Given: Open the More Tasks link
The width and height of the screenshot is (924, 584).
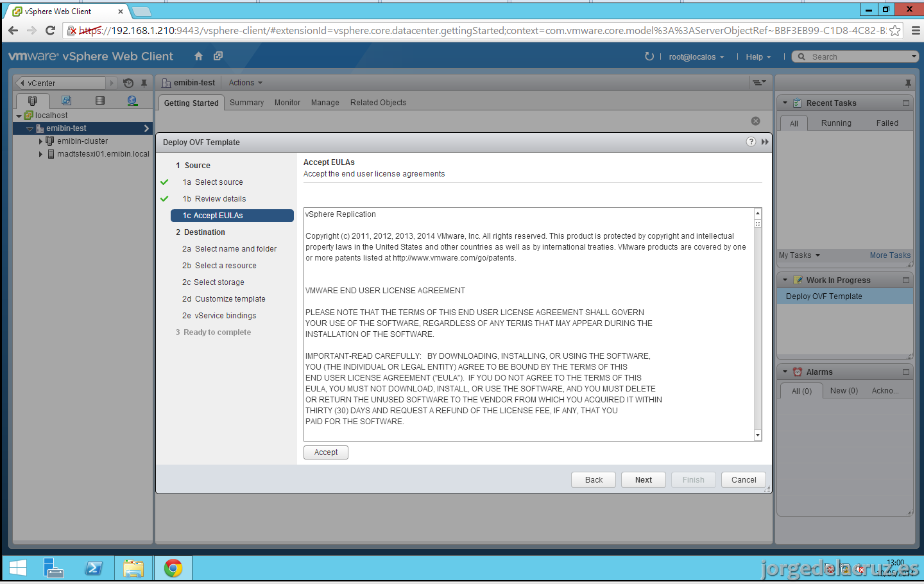Looking at the screenshot, I should pyautogui.click(x=890, y=255).
